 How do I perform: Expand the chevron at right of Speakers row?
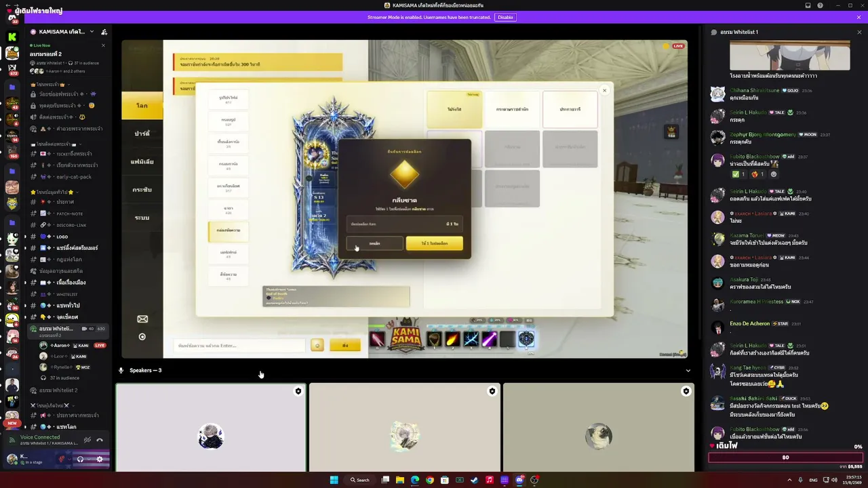688,371
